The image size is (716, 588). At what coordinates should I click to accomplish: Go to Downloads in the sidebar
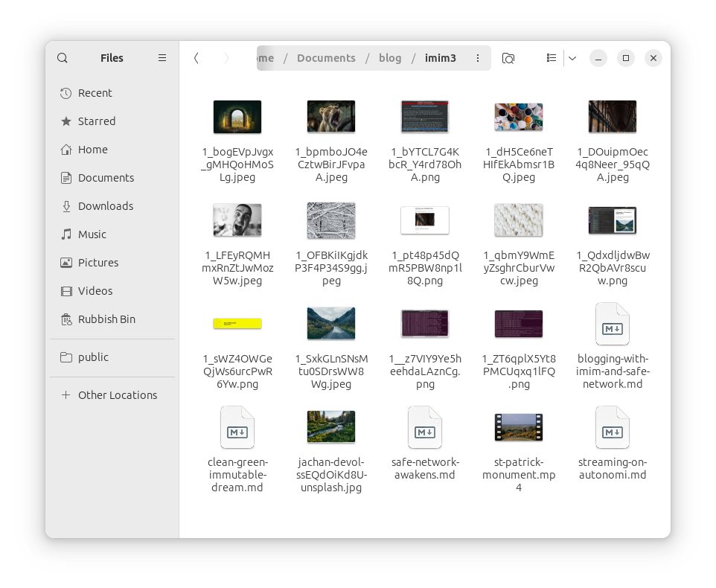105,206
